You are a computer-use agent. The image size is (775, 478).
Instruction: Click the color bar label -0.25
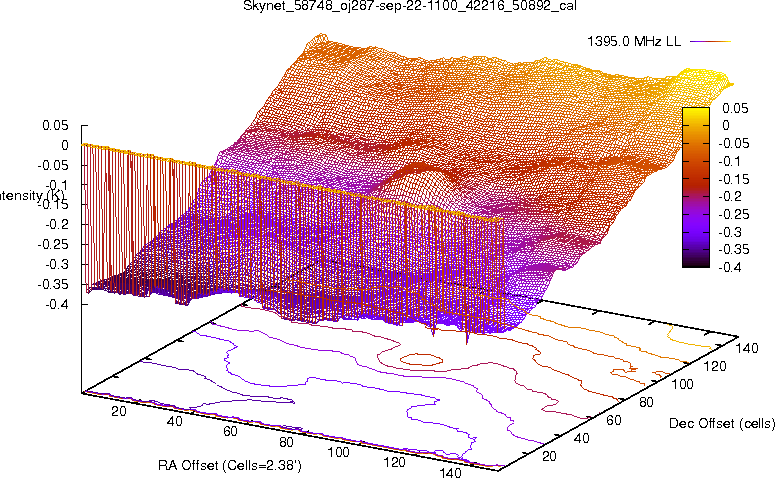tap(733, 214)
